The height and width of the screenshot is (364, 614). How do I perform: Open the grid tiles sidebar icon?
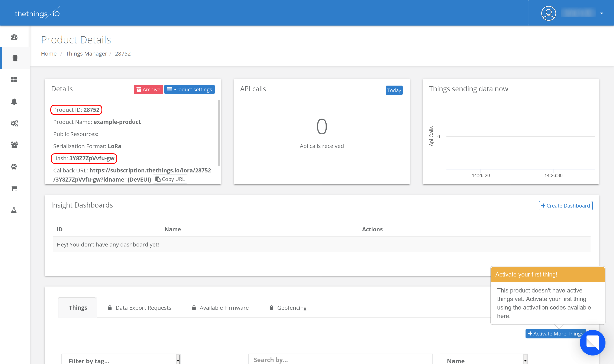pos(14,80)
